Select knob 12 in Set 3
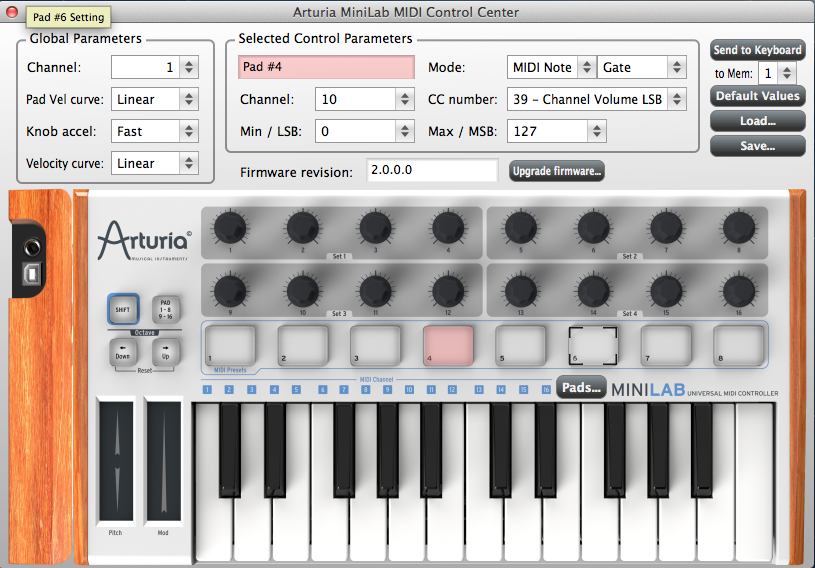This screenshot has height=568, width=815. coord(448,291)
